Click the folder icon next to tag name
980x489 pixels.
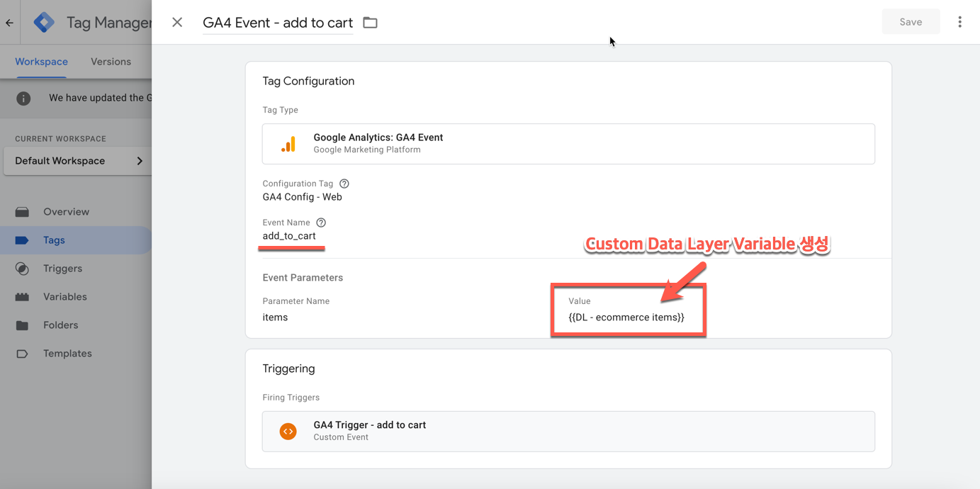[x=370, y=23]
